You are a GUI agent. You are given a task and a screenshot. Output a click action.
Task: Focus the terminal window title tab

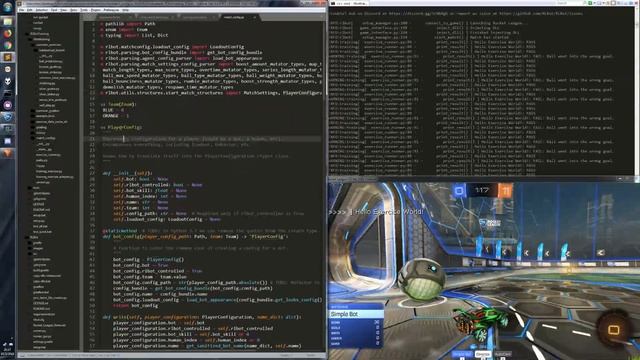click(x=349, y=3)
